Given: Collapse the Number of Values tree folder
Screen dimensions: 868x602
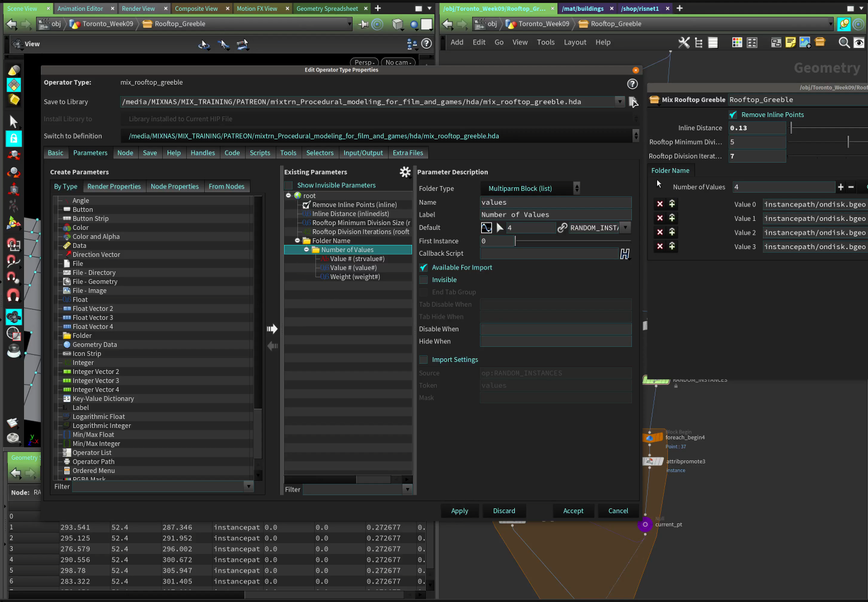Looking at the screenshot, I should point(306,250).
